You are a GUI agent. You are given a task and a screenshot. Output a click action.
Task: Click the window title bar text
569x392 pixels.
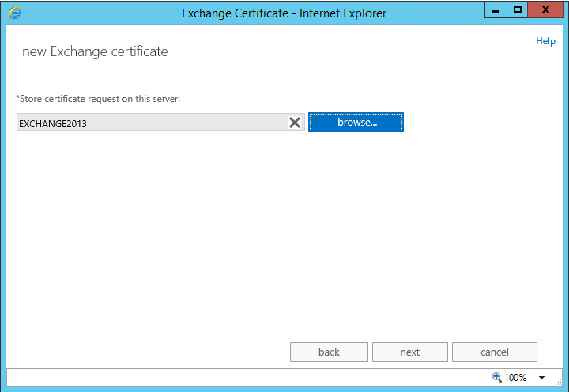(284, 13)
